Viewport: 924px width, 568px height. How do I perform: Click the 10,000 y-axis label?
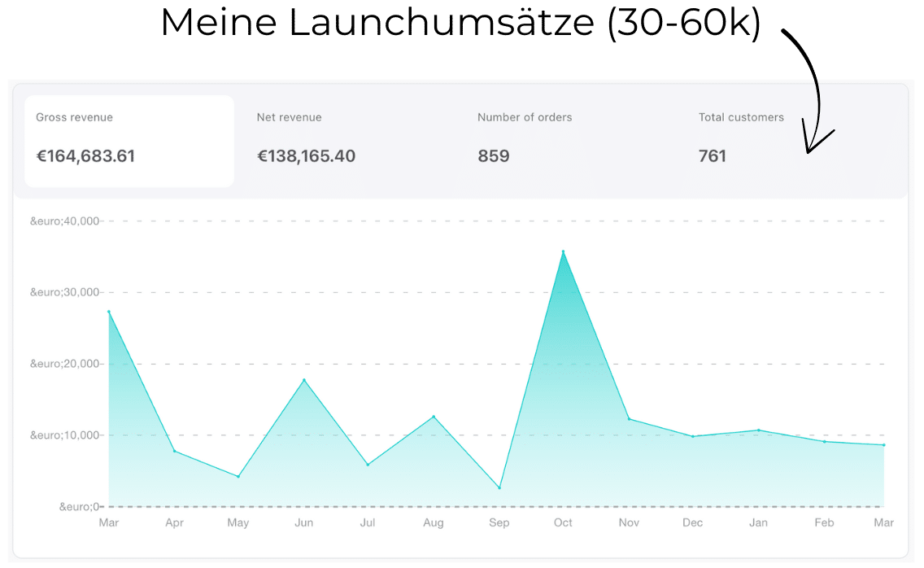tap(64, 435)
